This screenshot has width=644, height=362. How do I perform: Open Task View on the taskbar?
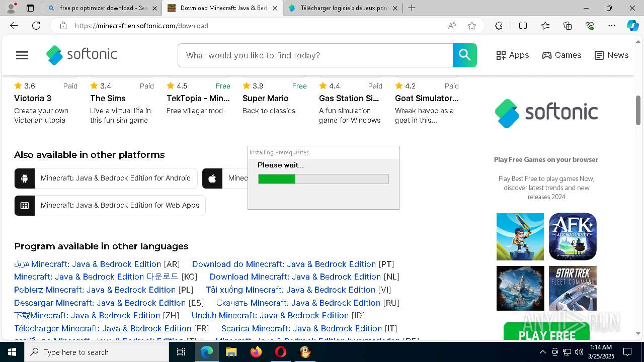tap(181, 352)
